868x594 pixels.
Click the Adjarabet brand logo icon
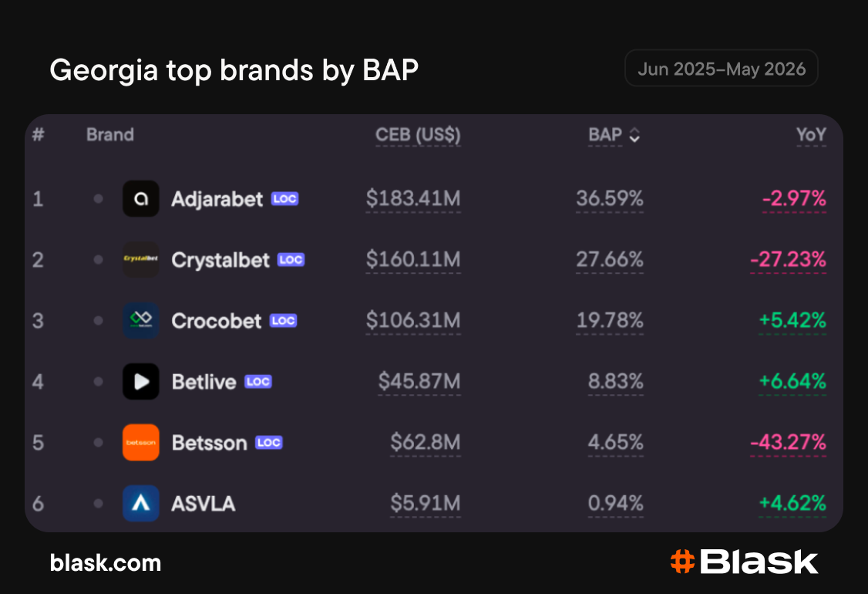(140, 198)
